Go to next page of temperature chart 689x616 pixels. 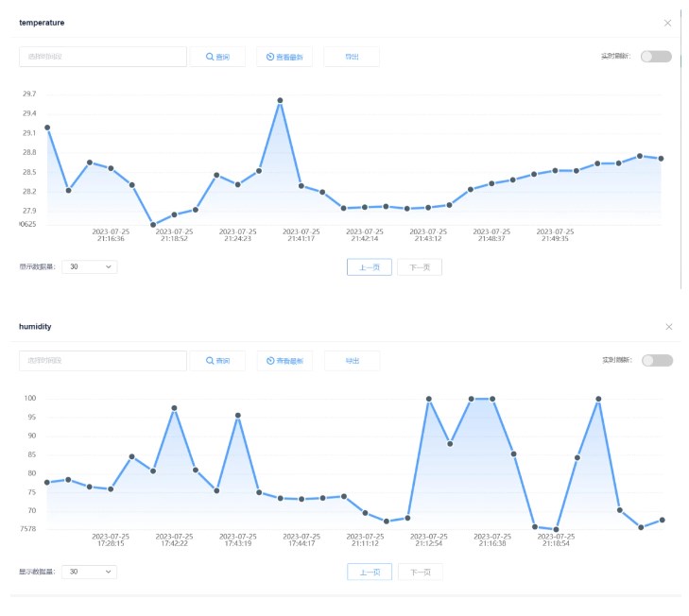[x=420, y=267]
